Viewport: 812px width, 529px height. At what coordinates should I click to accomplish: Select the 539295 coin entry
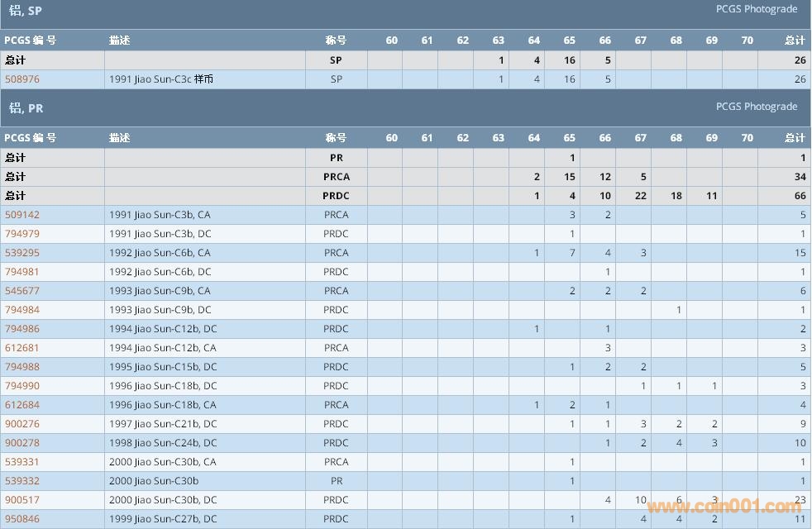pos(22,253)
